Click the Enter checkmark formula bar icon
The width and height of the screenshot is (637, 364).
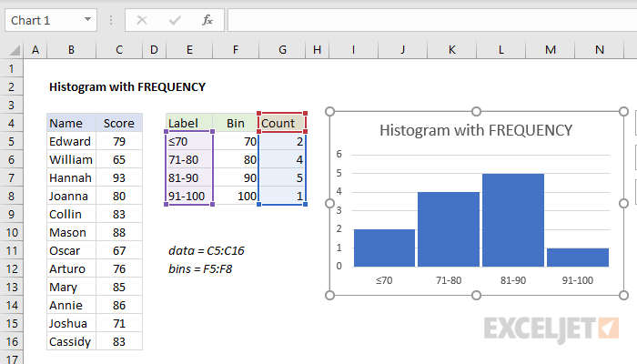(175, 20)
